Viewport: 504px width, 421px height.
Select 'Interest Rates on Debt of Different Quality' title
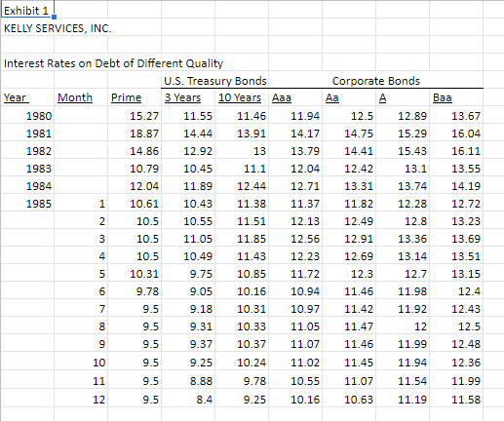[113, 63]
